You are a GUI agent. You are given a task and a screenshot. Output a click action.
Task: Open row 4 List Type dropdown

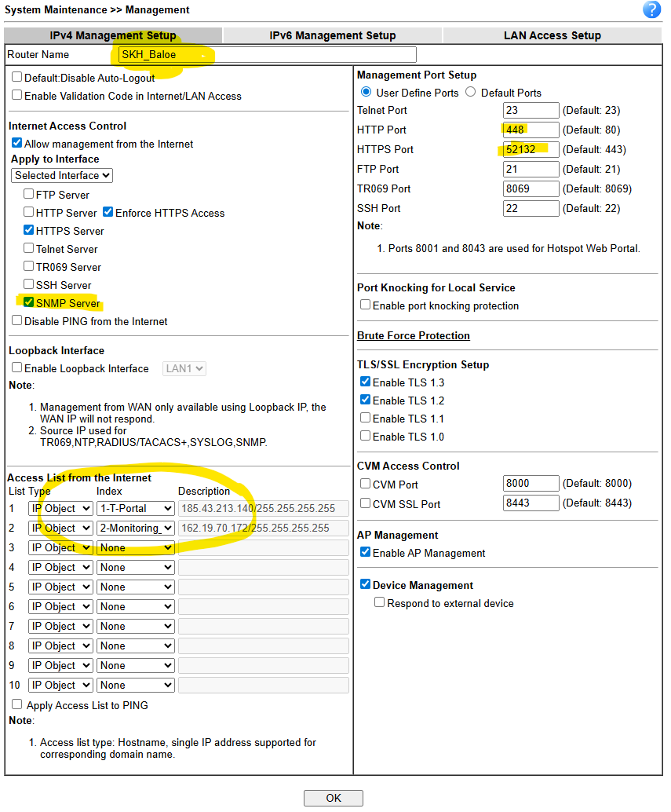(60, 568)
